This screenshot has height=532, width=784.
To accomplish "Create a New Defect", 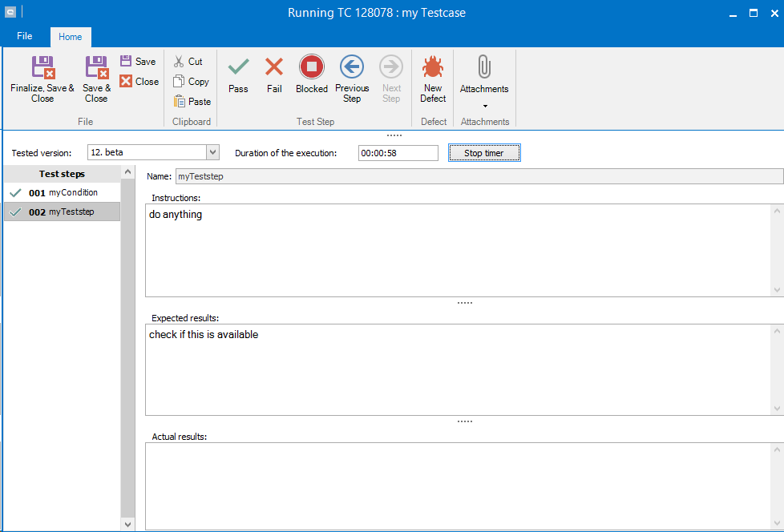I will click(x=433, y=67).
